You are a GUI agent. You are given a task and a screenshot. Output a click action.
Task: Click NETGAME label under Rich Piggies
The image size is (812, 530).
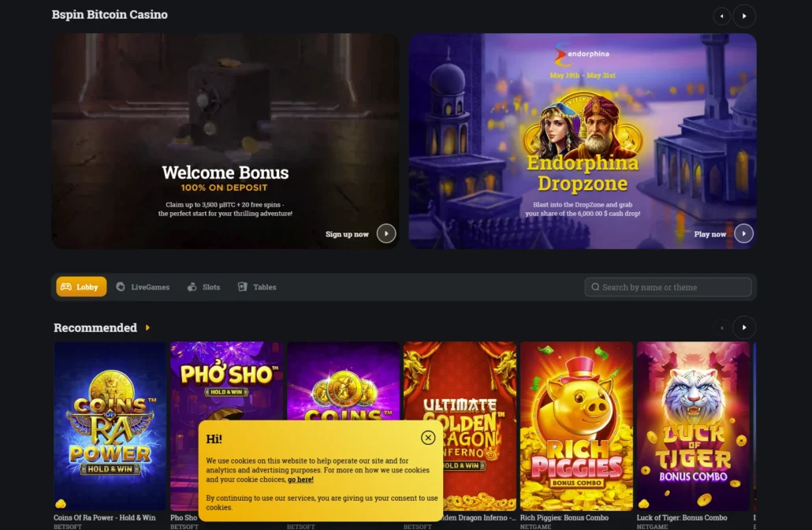point(535,526)
